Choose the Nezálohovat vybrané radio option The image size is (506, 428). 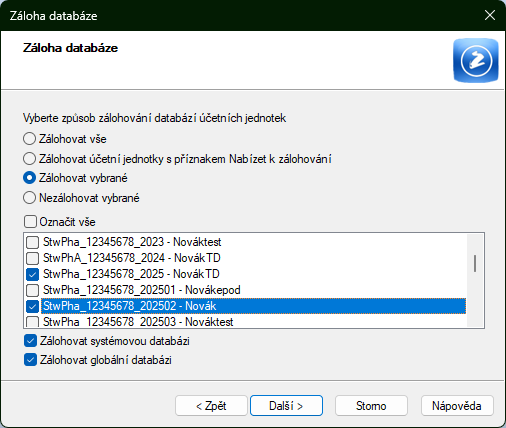pyautogui.click(x=29, y=198)
